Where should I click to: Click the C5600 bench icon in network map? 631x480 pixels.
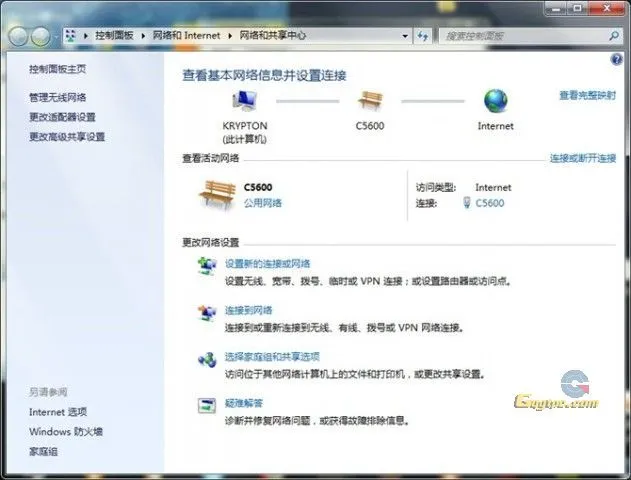tap(370, 101)
